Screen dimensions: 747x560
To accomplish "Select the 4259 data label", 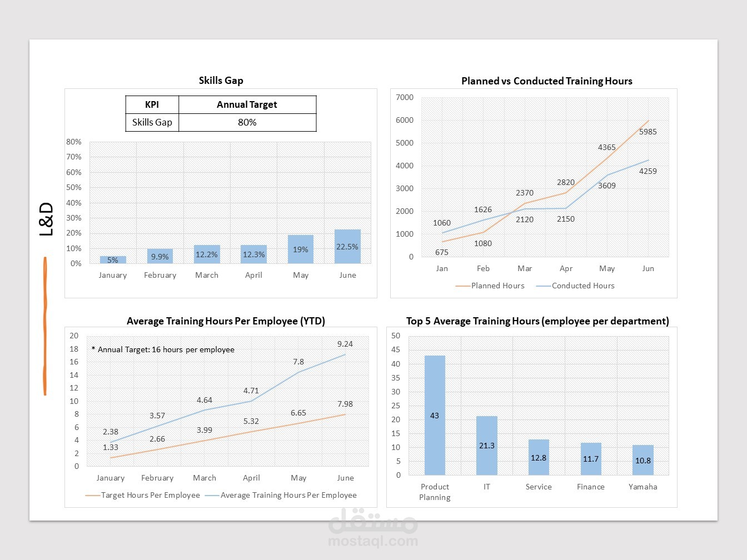I will click(x=648, y=171).
